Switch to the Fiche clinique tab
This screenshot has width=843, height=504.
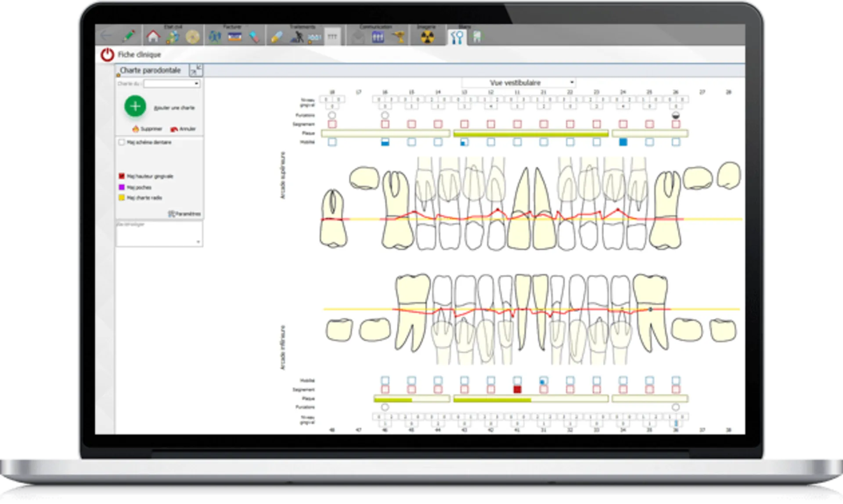138,54
